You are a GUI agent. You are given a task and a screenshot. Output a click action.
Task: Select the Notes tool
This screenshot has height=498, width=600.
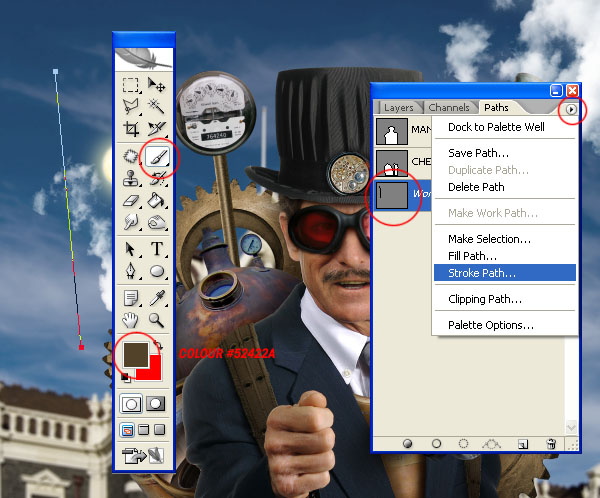point(131,298)
